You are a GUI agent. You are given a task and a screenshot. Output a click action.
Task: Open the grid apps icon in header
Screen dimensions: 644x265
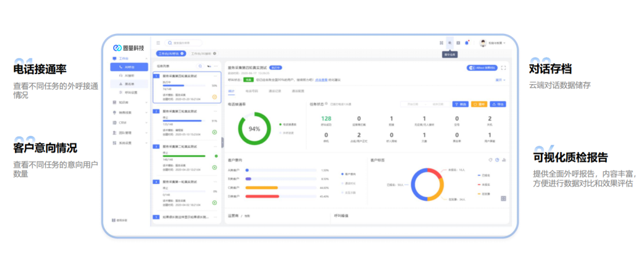(x=442, y=43)
